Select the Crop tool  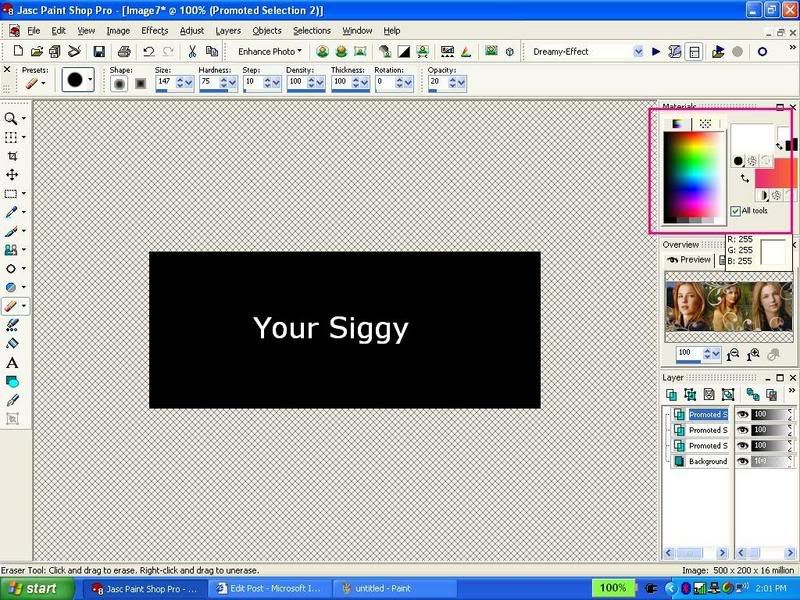coord(12,156)
